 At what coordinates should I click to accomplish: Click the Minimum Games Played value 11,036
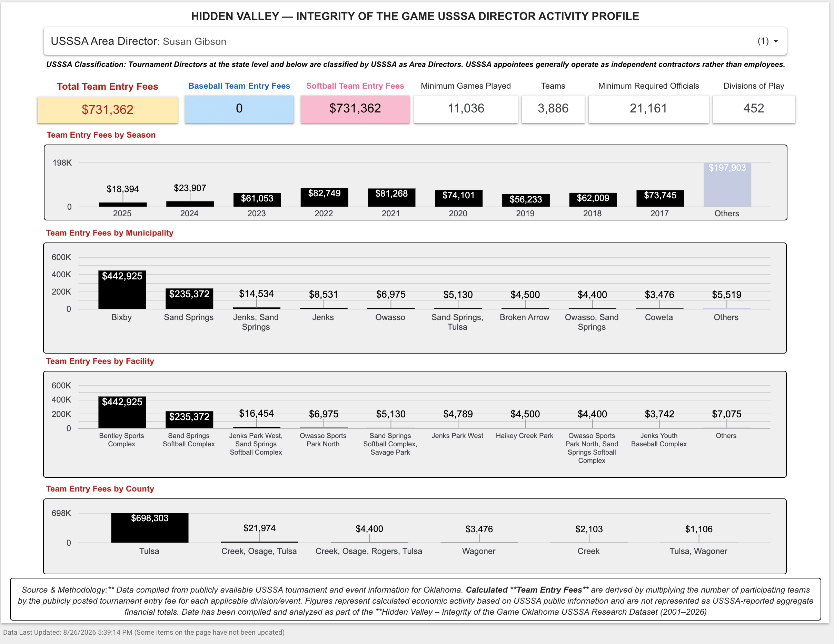(x=466, y=109)
